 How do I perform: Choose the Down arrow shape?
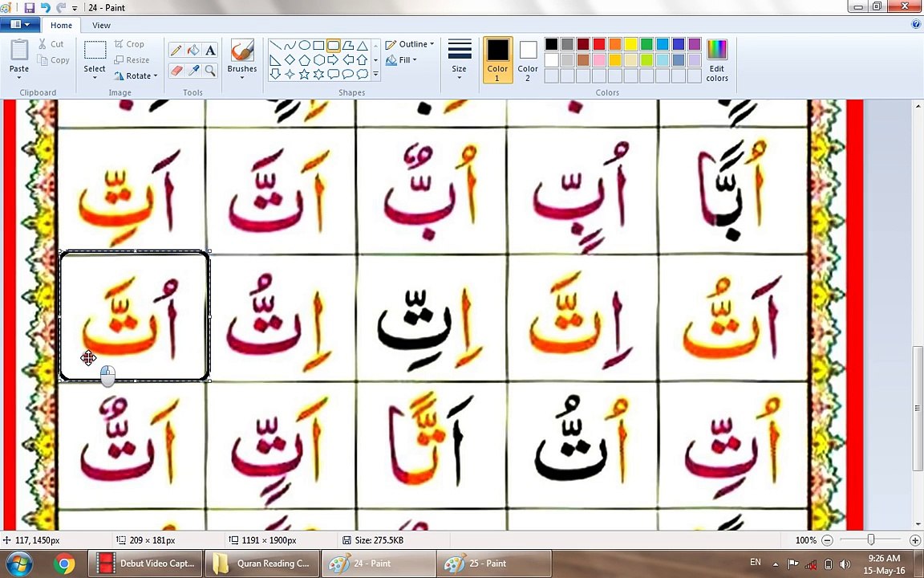275,74
